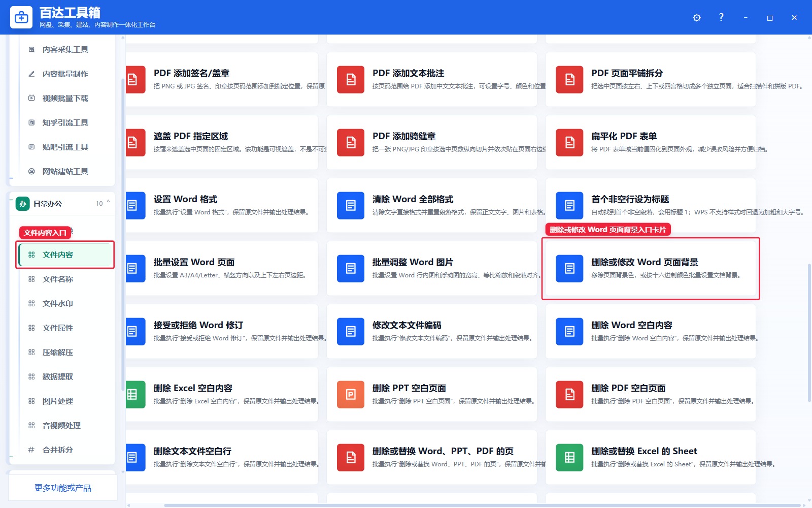Click the PDF 添加骑缝章 red icon
Screen dimensions: 812x508
pos(351,142)
